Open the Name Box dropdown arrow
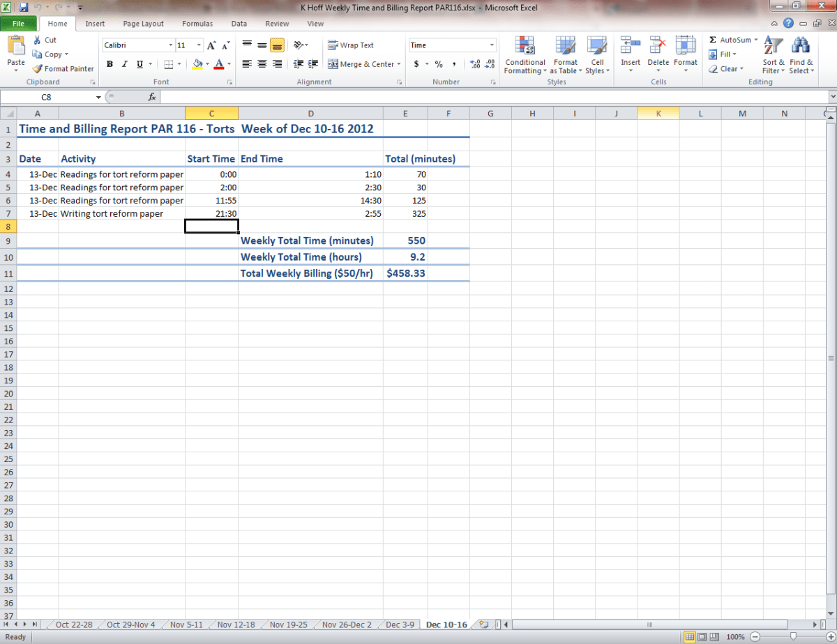The image size is (837, 644). point(98,98)
